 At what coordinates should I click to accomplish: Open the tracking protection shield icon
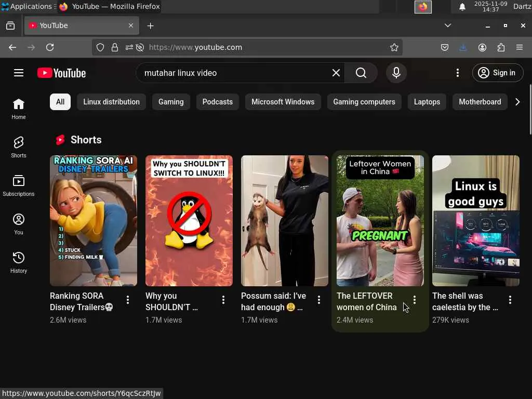point(100,47)
